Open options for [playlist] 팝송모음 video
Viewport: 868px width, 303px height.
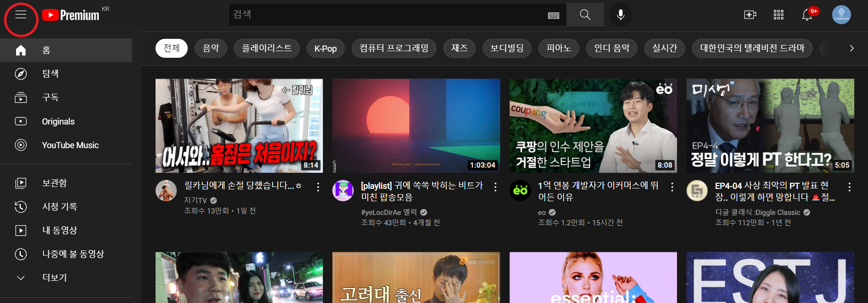click(495, 187)
